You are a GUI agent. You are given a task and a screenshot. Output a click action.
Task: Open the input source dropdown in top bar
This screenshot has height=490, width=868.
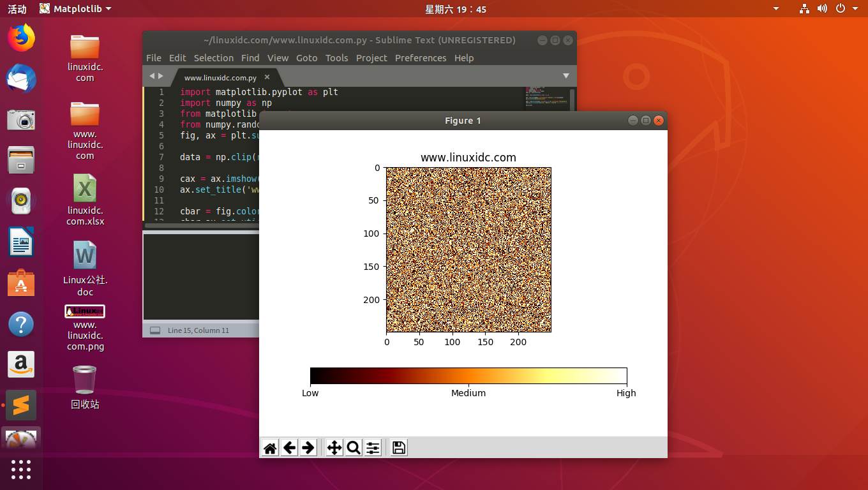tap(776, 9)
